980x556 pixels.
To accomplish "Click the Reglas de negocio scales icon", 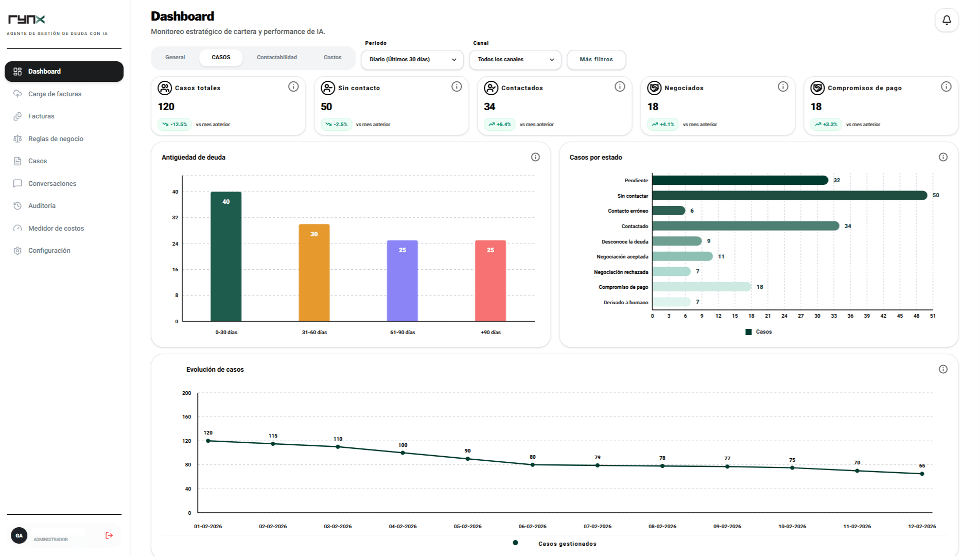I will tap(17, 138).
